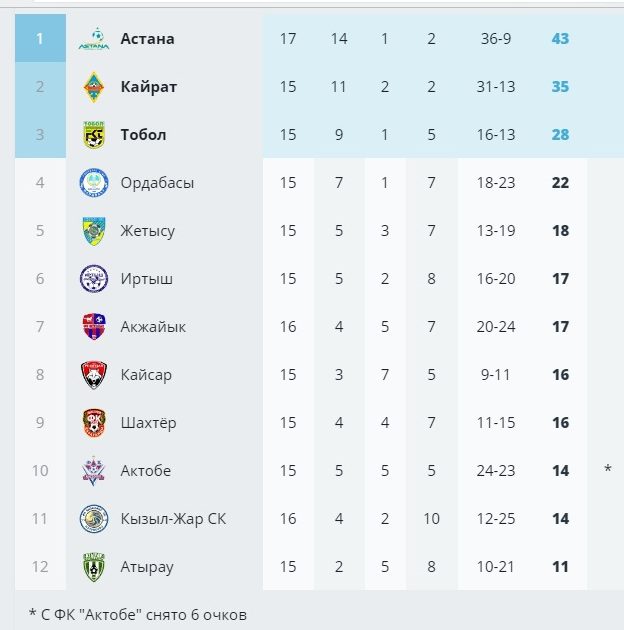This screenshot has height=630, width=624.
Task: Click the Кайрат club crest
Action: 94,87
